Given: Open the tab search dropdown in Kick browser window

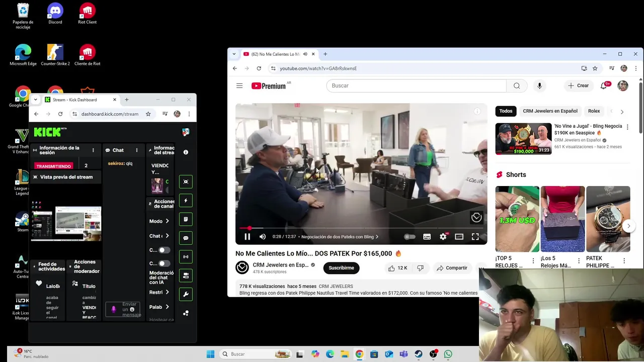Looking at the screenshot, I should (35, 100).
